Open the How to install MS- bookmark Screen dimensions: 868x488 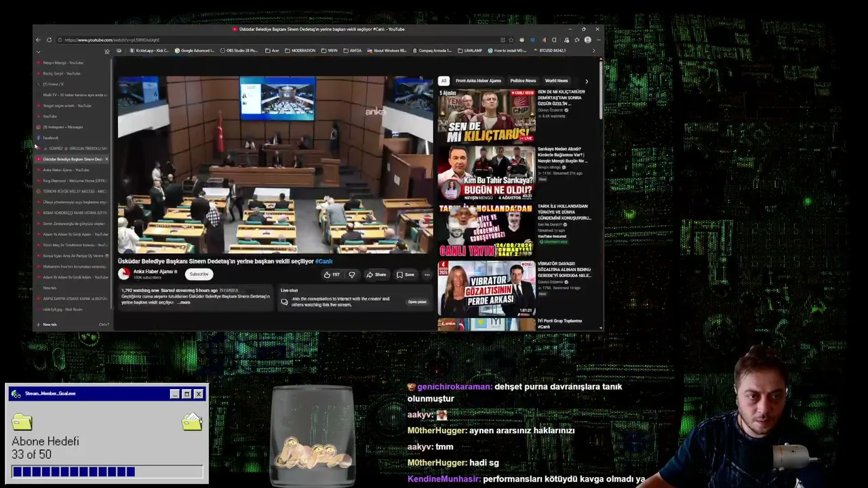point(507,51)
